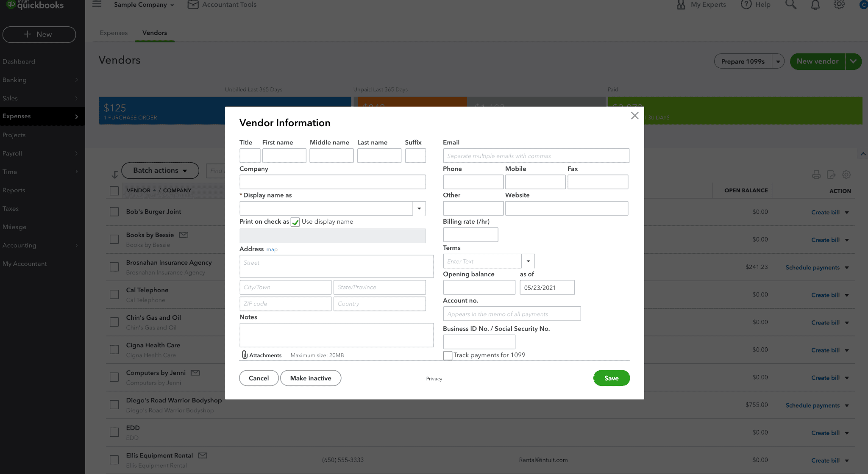The height and width of the screenshot is (474, 868).
Task: Expand Create bill arrow for Bob's Burger Joint
Action: 847,212
